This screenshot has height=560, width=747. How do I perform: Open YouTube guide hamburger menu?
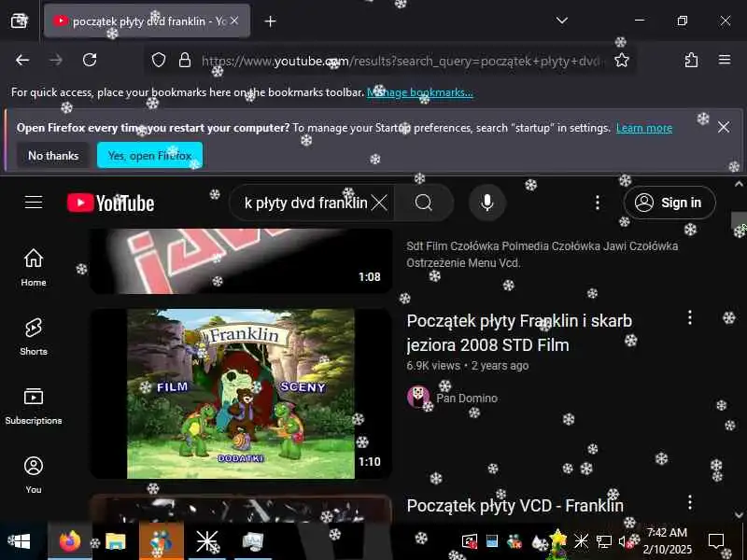coord(34,203)
